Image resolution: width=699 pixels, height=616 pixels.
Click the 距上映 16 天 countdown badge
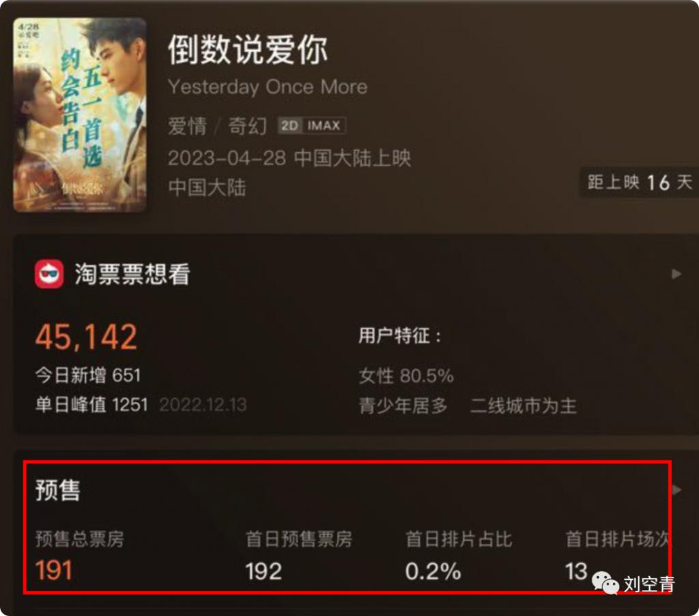tap(640, 182)
